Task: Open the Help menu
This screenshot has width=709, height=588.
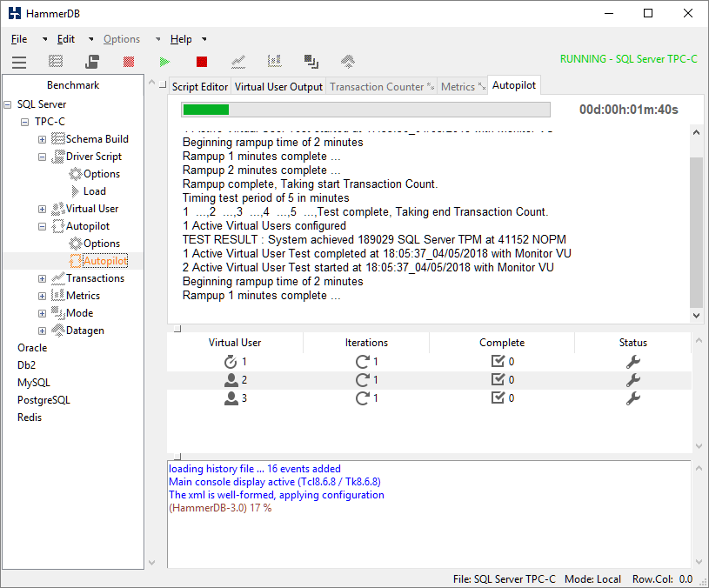Action: [x=181, y=39]
